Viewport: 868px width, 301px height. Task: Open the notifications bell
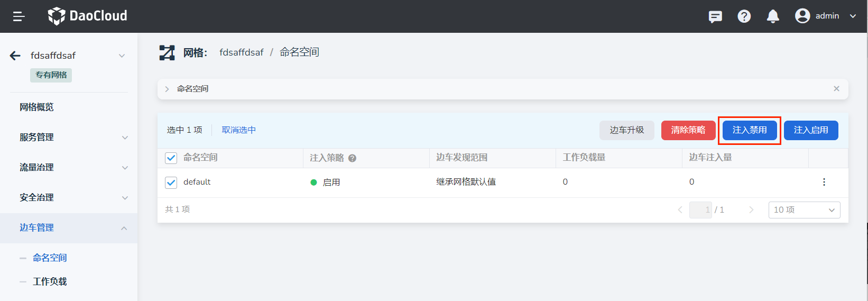pyautogui.click(x=773, y=16)
